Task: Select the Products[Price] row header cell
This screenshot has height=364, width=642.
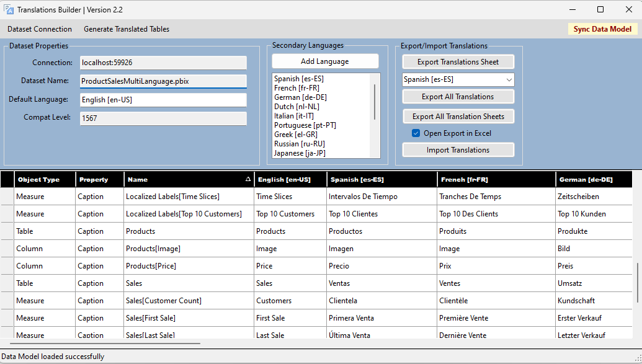Action: pos(7,266)
